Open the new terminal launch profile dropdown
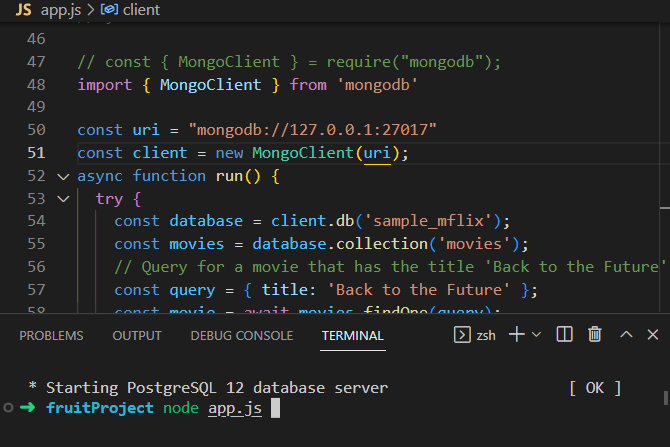This screenshot has height=447, width=670. pos(537,335)
